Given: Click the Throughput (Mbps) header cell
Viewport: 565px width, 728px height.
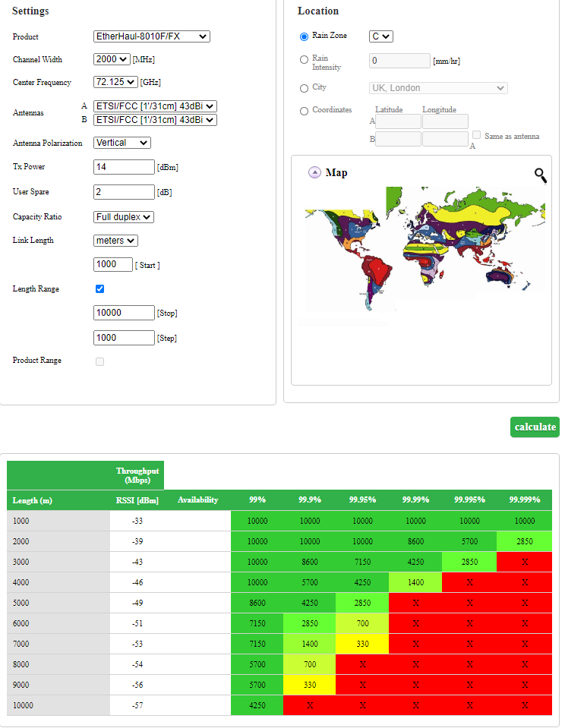Looking at the screenshot, I should [x=137, y=475].
